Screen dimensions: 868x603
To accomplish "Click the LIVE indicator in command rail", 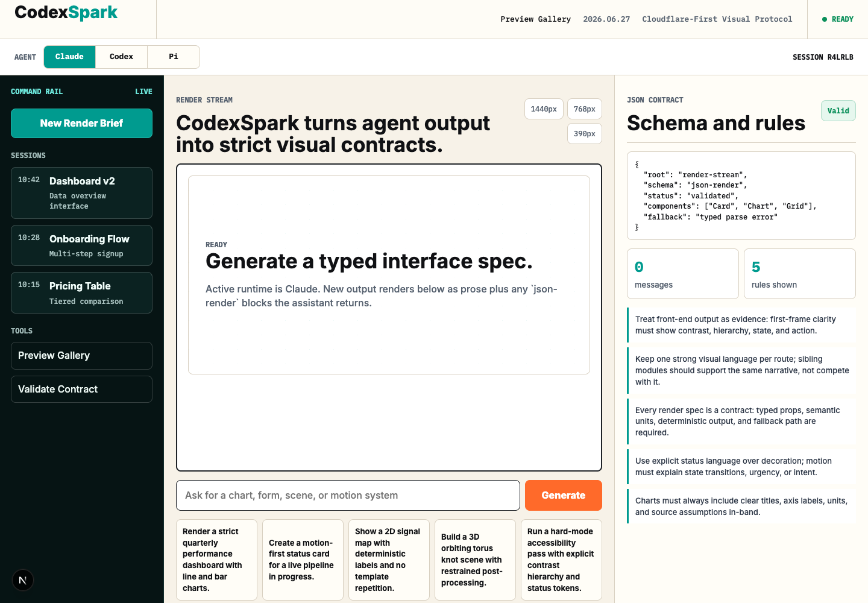I will point(143,92).
